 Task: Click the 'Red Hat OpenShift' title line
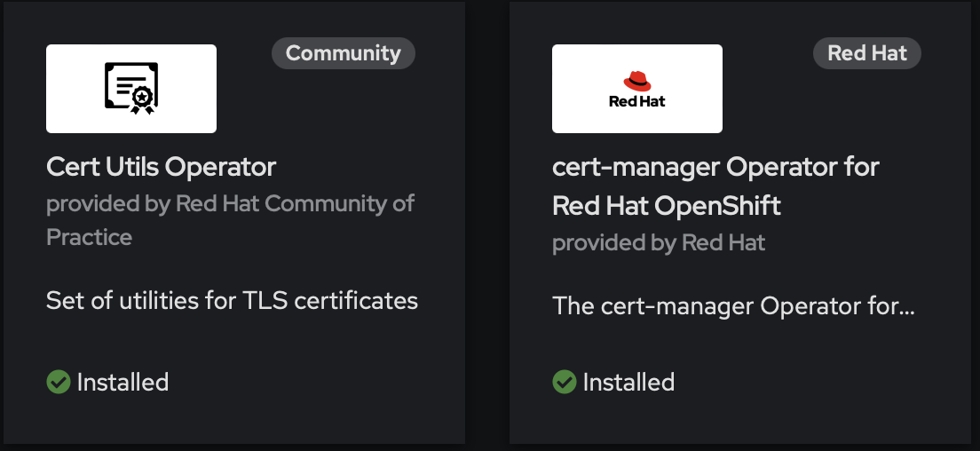click(x=666, y=206)
